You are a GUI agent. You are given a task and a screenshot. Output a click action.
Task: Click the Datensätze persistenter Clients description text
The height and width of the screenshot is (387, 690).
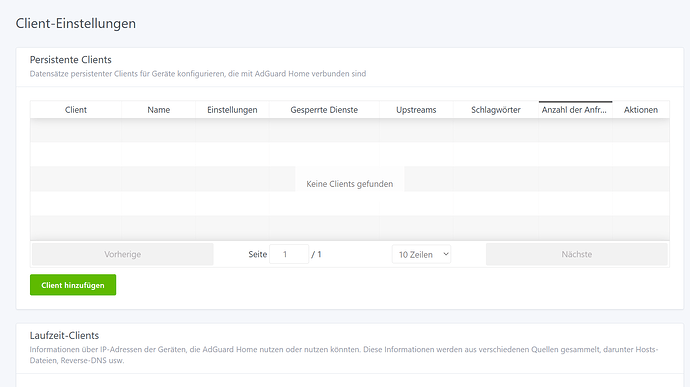(198, 74)
